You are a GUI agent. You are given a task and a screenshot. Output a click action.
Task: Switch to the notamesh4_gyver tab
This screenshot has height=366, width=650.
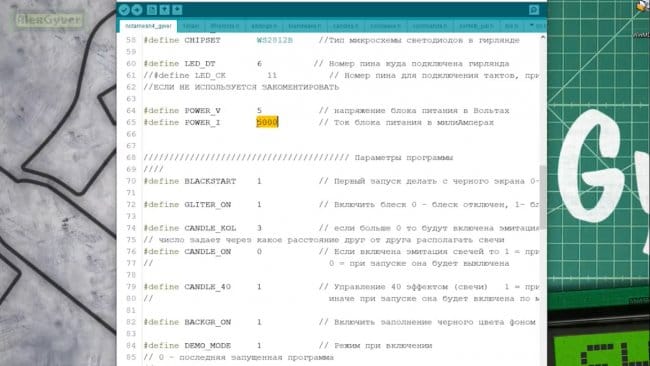[x=148, y=26]
